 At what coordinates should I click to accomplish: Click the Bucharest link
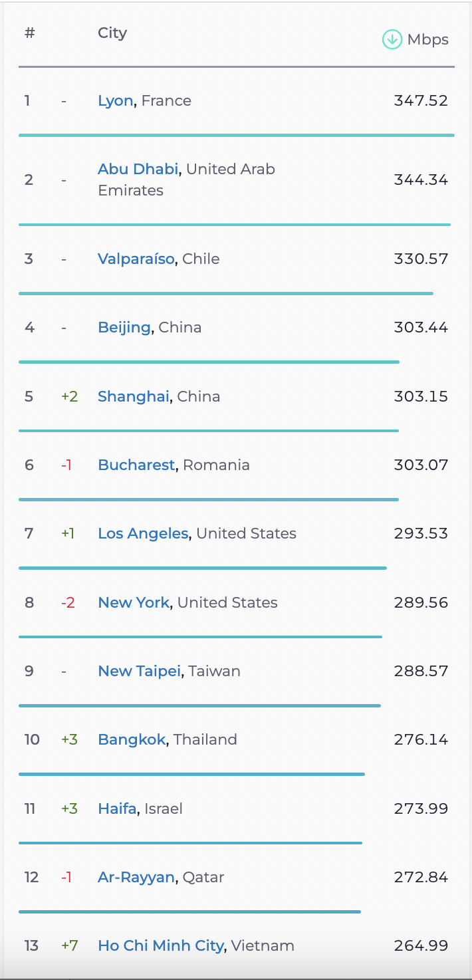click(136, 465)
